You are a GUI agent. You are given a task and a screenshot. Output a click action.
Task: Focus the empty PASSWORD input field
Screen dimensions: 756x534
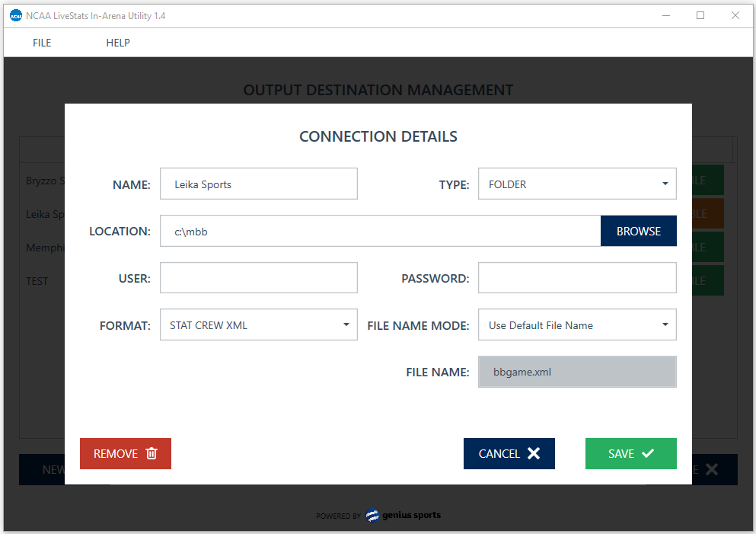click(576, 278)
